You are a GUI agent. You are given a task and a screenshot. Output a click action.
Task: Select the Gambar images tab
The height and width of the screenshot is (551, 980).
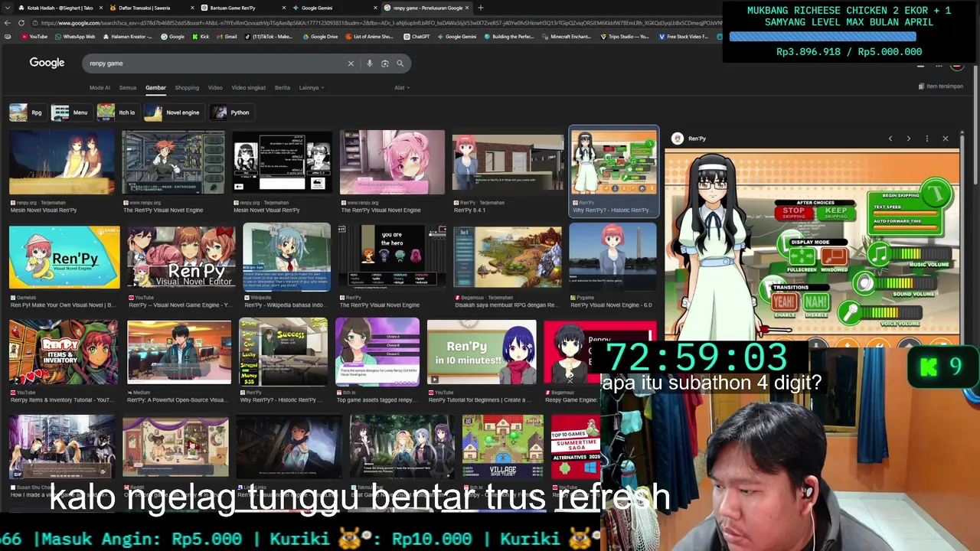[155, 87]
